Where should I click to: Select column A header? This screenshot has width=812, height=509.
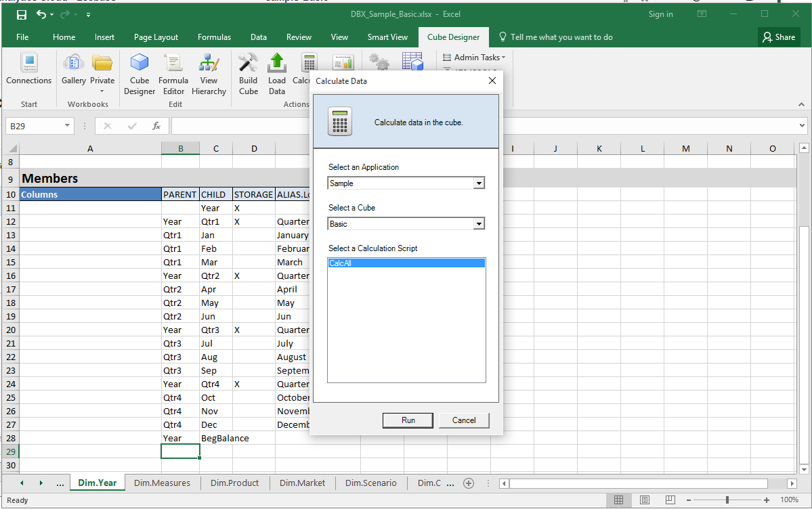(90, 149)
